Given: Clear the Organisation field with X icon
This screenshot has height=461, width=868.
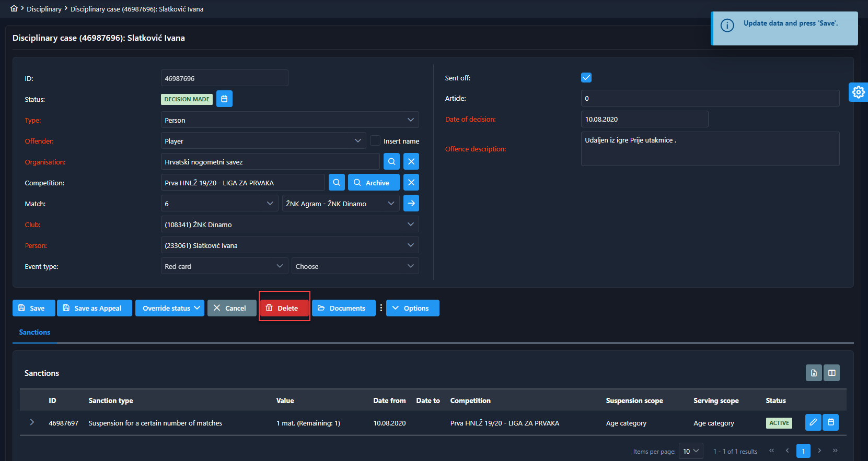Looking at the screenshot, I should tap(411, 162).
